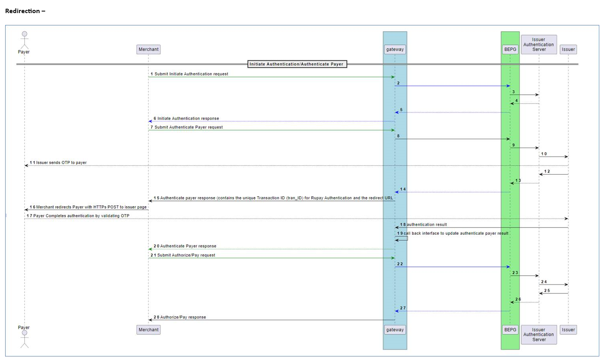Click the bottom gateway participant box
Screen dimensions: 612x364
395,330
